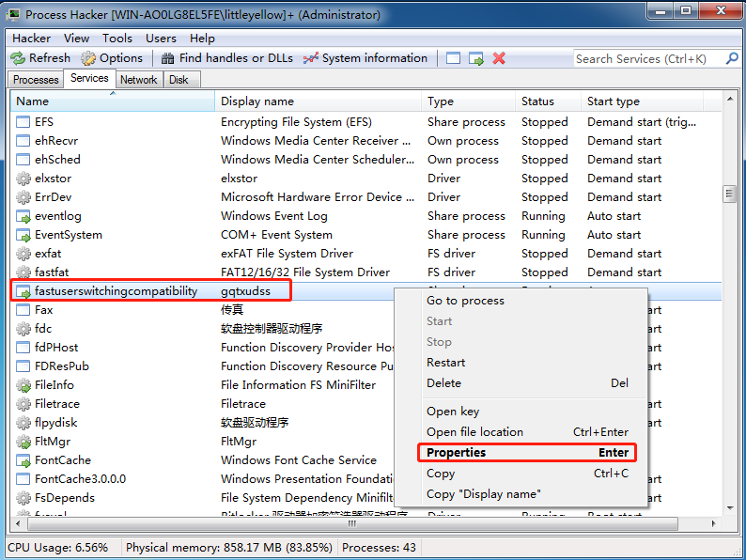Switch to the Network tab
The height and width of the screenshot is (560, 746).
click(138, 80)
